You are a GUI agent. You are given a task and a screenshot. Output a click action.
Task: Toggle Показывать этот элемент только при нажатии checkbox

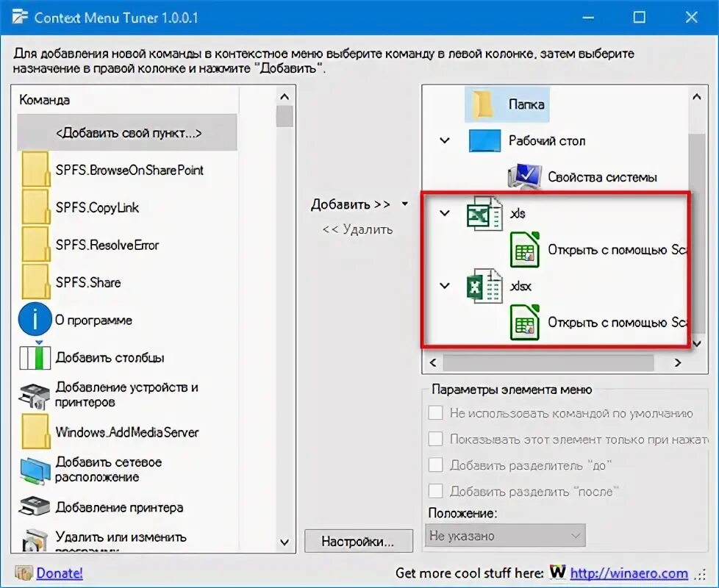pyautogui.click(x=435, y=439)
